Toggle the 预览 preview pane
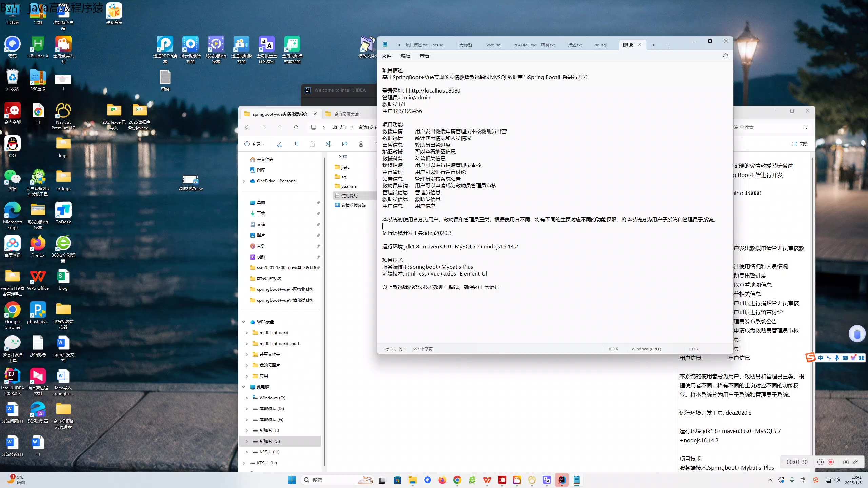Viewport: 868px width, 488px height. 800,144
